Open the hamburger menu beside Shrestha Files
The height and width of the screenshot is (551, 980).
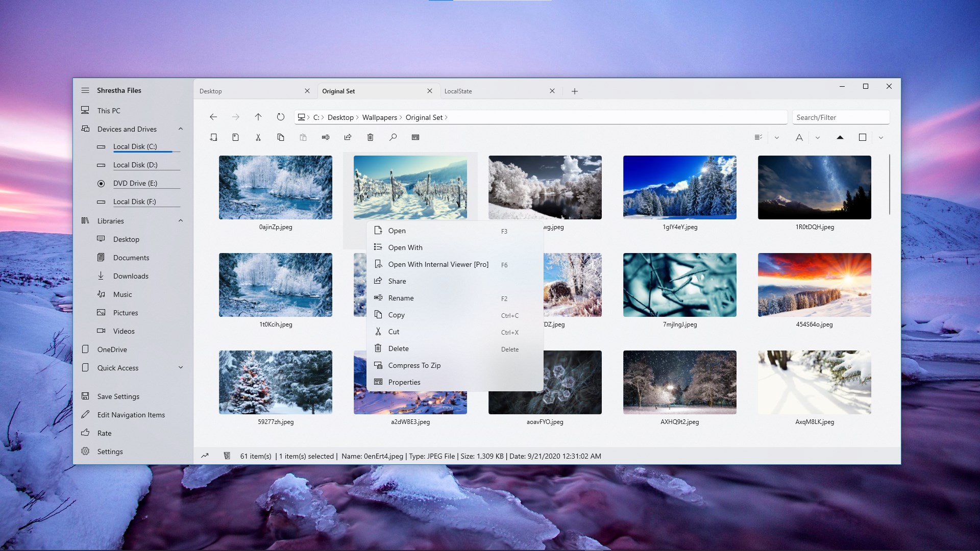[85, 90]
